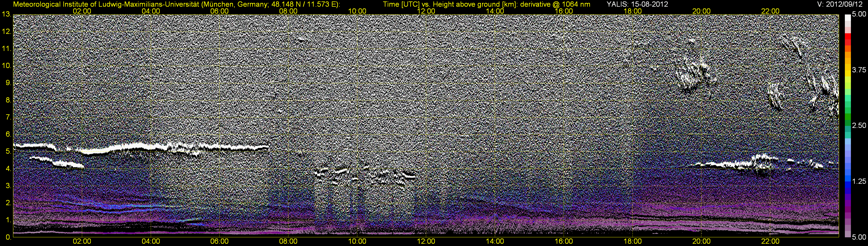Click the 20:00 label on the bottom time axis
The height and width of the screenshot is (246, 868).
702,241
